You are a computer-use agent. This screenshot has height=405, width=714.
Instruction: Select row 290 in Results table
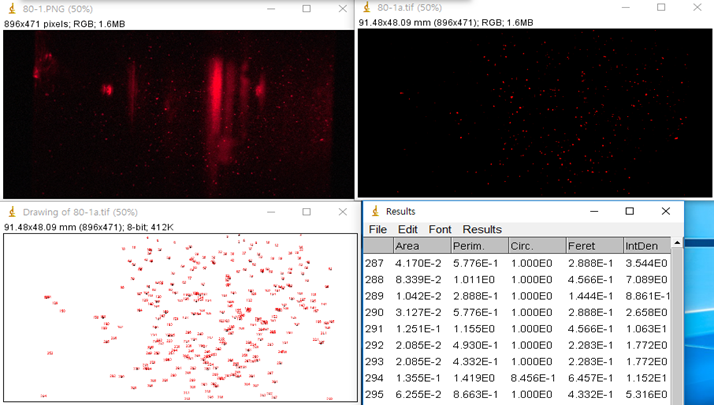pyautogui.click(x=517, y=312)
